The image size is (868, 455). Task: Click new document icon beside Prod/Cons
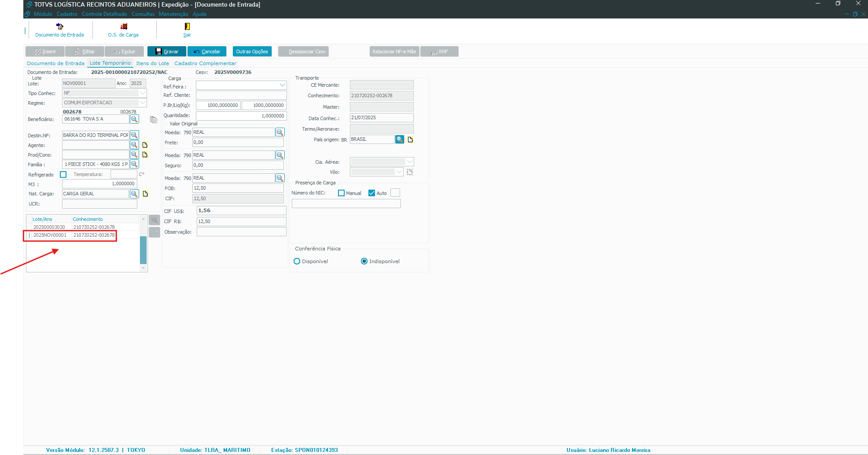[x=145, y=154]
